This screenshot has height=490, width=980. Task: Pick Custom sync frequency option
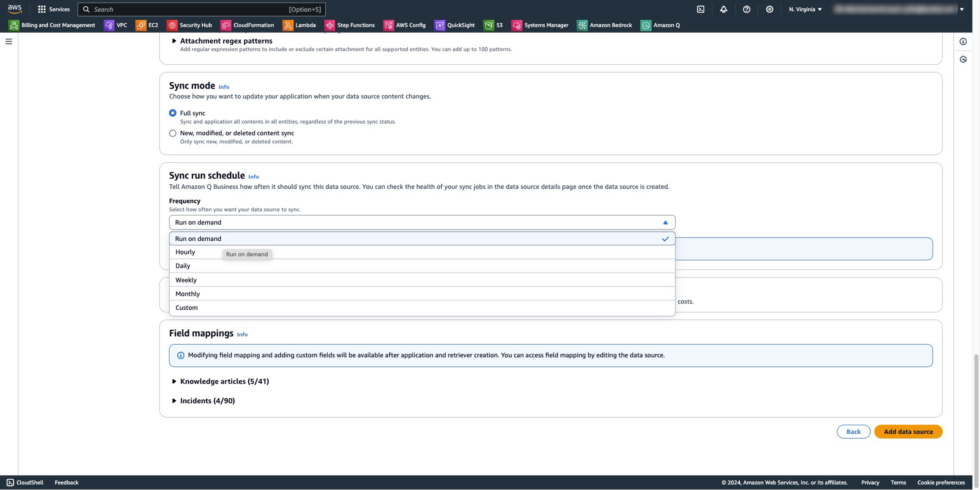click(x=187, y=308)
